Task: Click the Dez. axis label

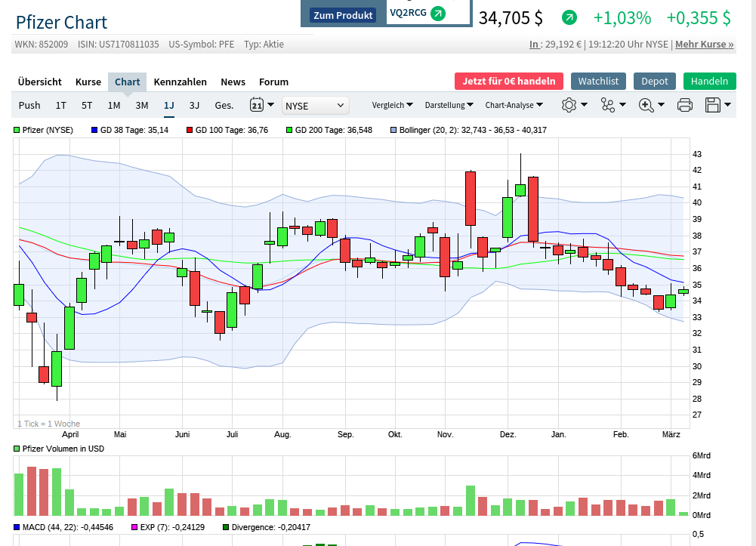Action: point(508,434)
